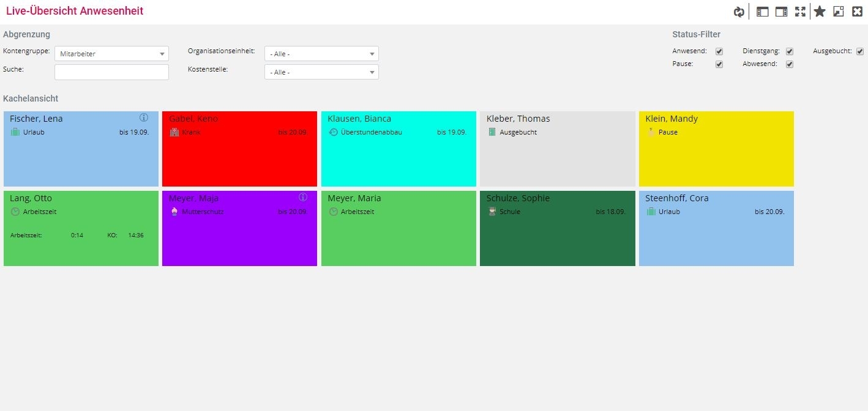Uncheck the Pause status filter

(x=719, y=64)
